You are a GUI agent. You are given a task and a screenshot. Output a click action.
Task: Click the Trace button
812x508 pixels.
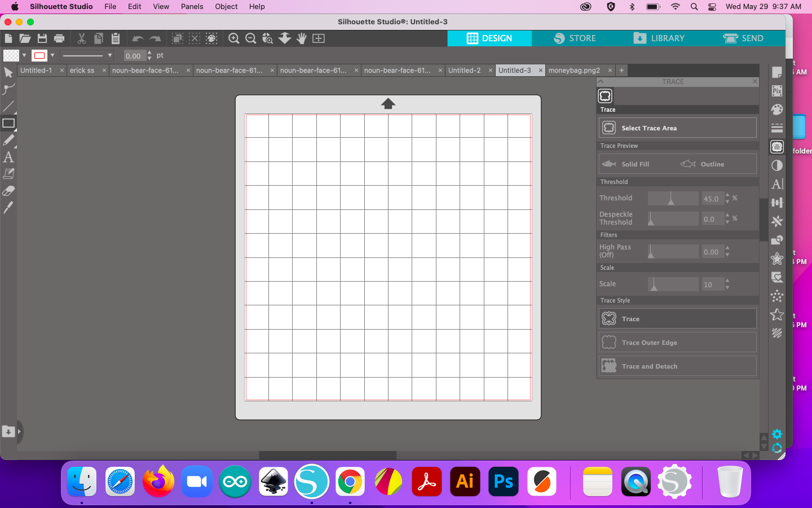pos(677,319)
